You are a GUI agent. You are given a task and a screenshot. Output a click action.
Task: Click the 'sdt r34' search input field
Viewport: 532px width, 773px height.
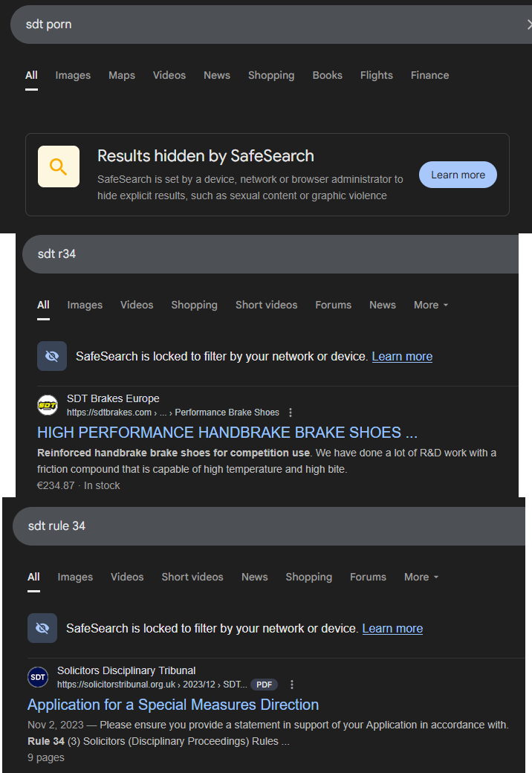point(270,254)
